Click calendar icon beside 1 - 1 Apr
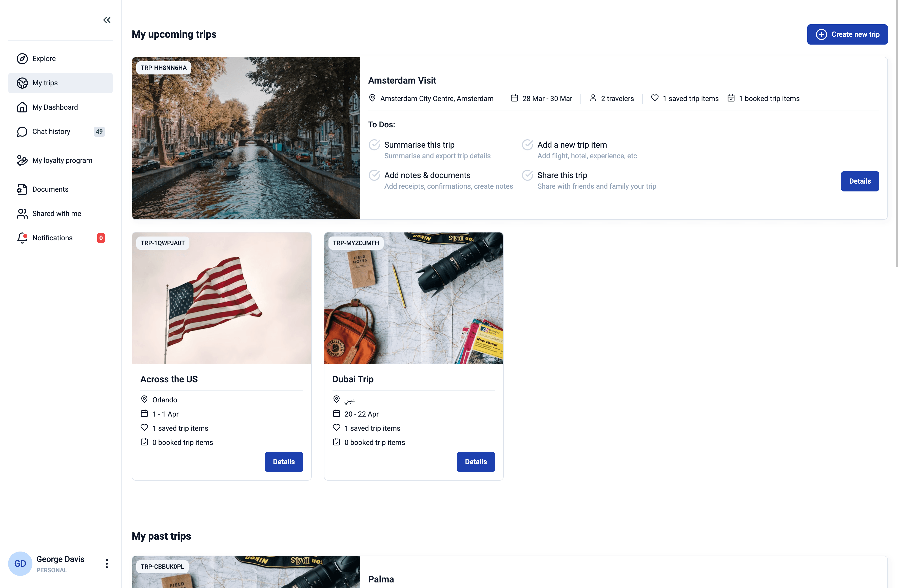 coord(144,414)
